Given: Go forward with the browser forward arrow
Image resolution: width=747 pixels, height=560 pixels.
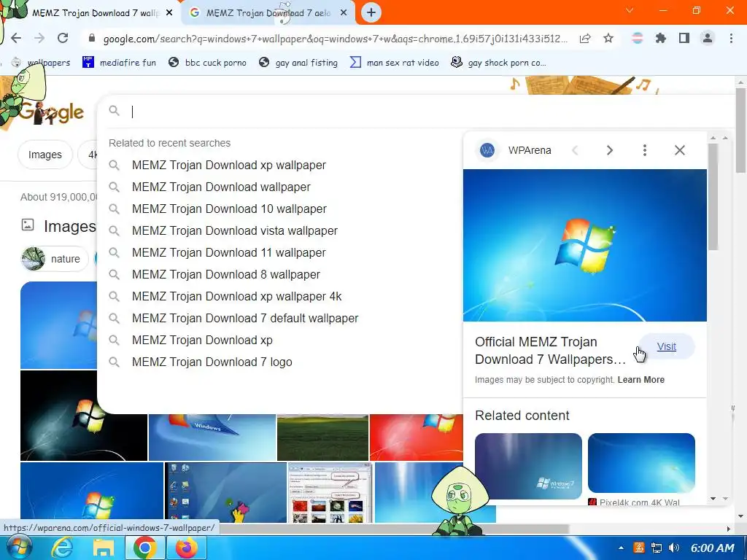Looking at the screenshot, I should click(x=39, y=39).
